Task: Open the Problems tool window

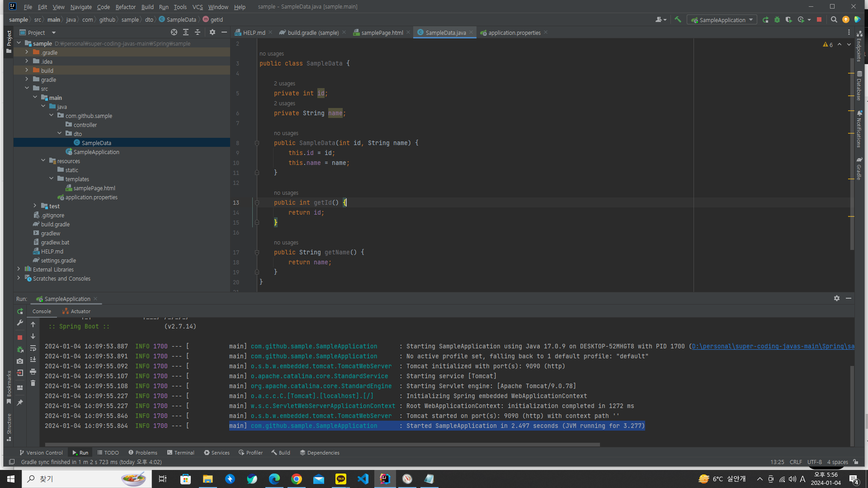Action: [142, 452]
